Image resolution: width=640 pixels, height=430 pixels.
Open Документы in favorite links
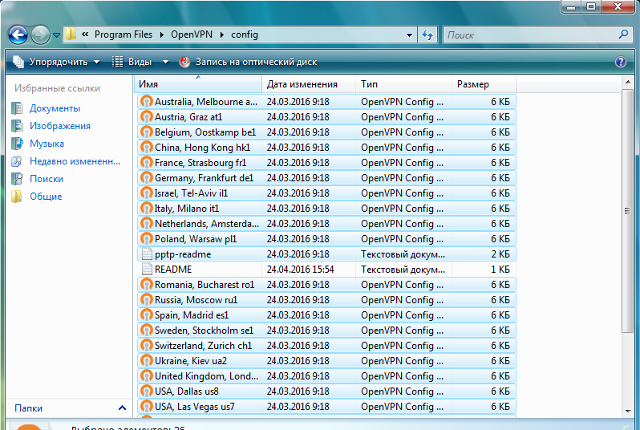[x=55, y=109]
